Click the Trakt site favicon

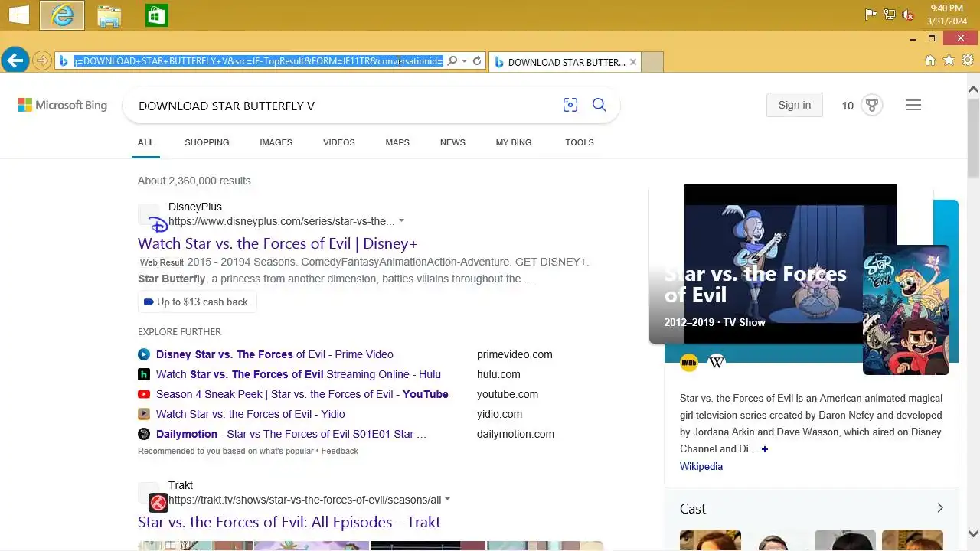tap(158, 503)
